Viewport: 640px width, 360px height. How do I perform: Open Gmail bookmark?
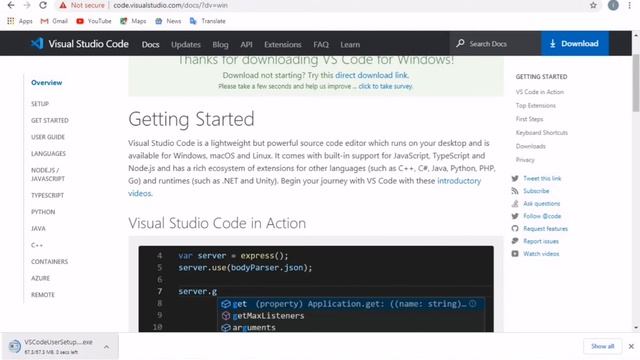point(54,21)
